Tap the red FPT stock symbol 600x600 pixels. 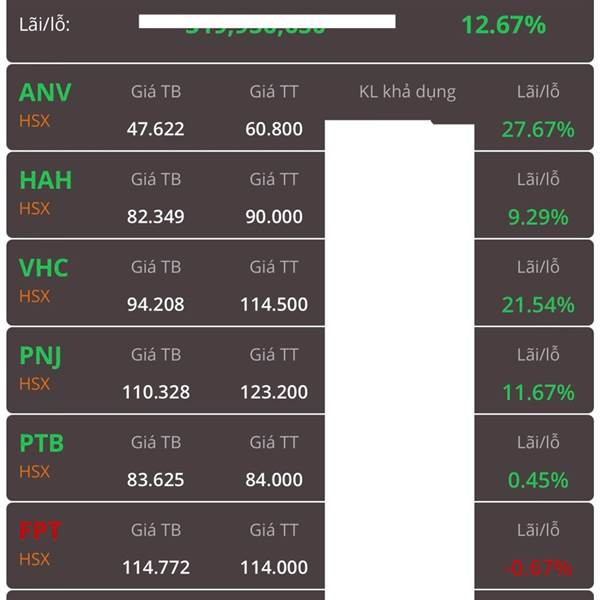(x=40, y=531)
